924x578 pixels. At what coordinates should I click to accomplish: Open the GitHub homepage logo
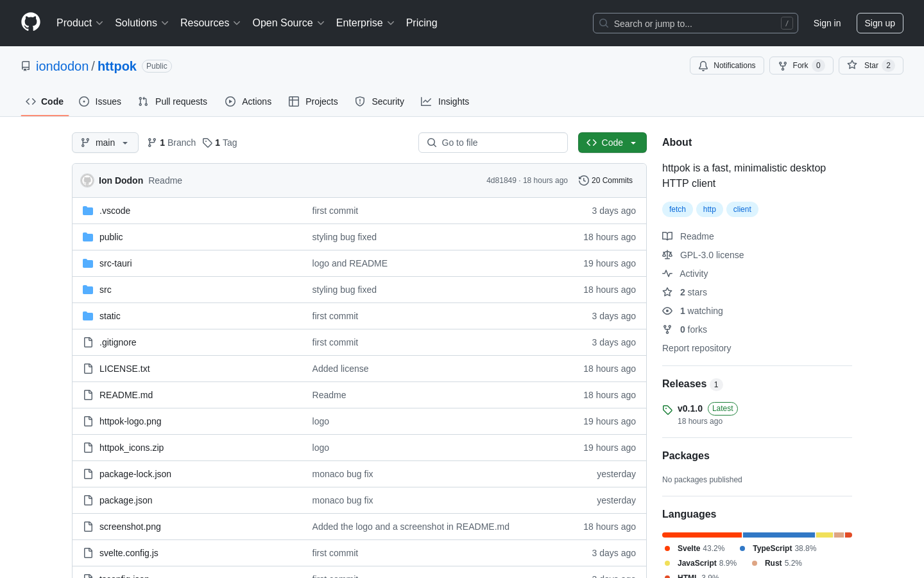coord(31,22)
